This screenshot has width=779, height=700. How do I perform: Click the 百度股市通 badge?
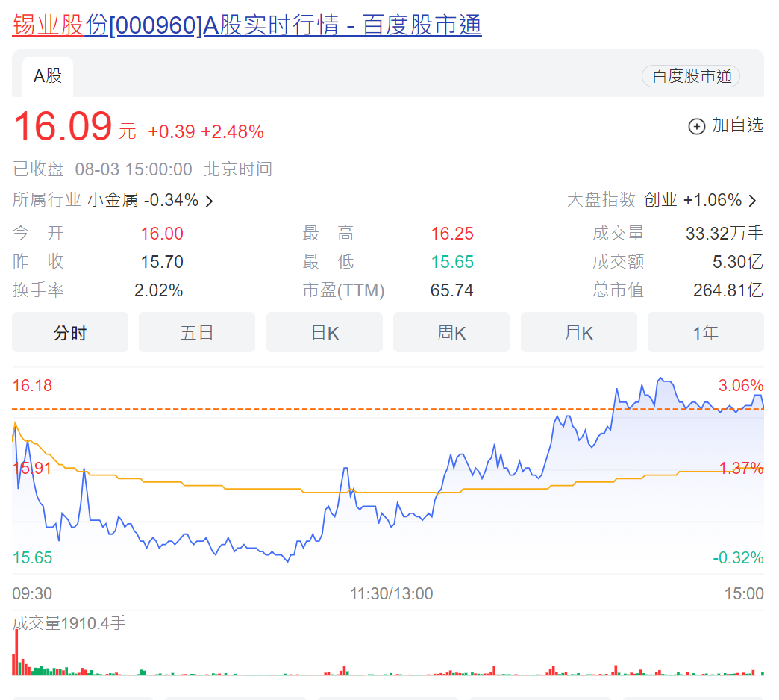[690, 76]
